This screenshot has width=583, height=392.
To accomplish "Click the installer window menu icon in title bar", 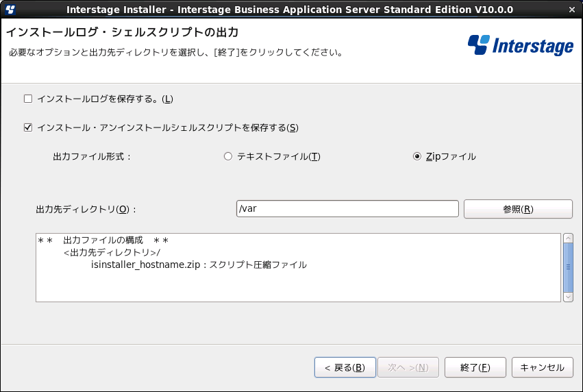I will coord(10,10).
